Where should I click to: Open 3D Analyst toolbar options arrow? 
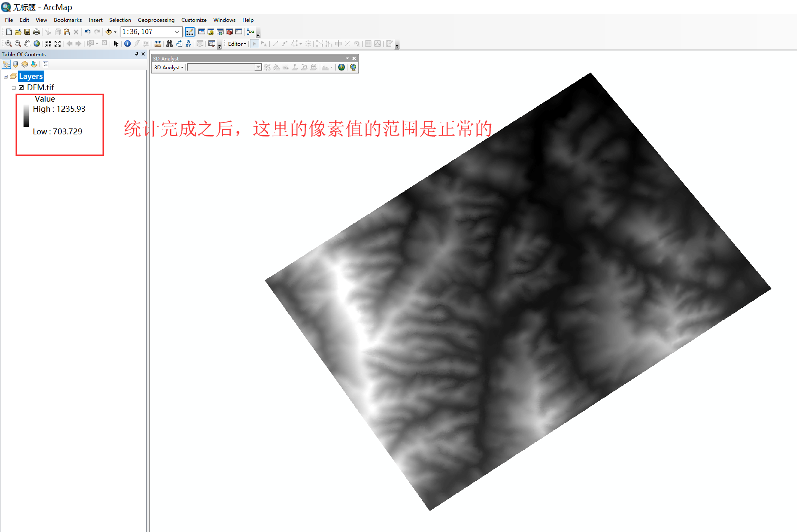pyautogui.click(x=347, y=58)
